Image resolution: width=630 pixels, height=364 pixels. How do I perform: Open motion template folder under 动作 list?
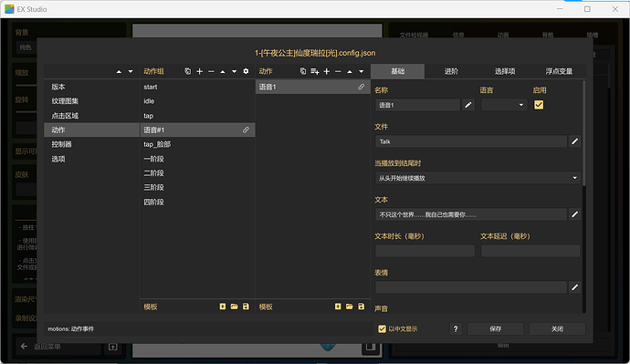(x=350, y=307)
